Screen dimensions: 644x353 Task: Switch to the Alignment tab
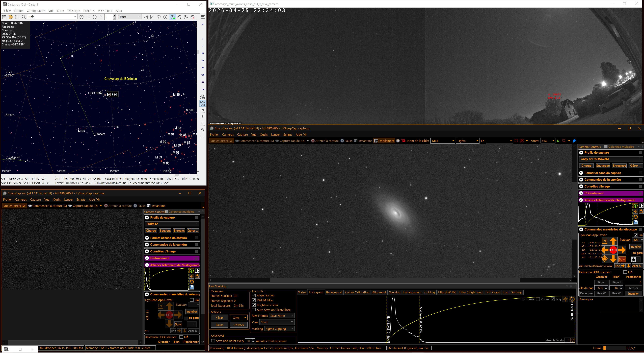[379, 292]
